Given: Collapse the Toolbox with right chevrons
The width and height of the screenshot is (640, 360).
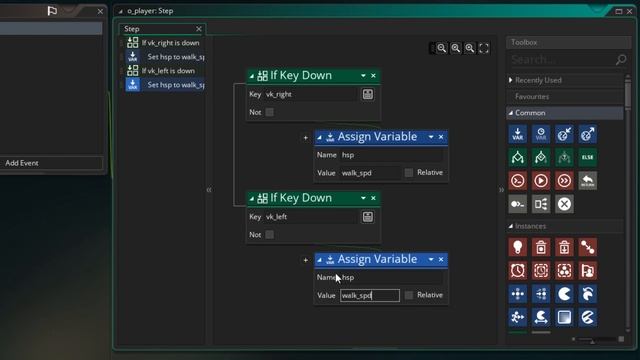Looking at the screenshot, I should pyautogui.click(x=501, y=190).
